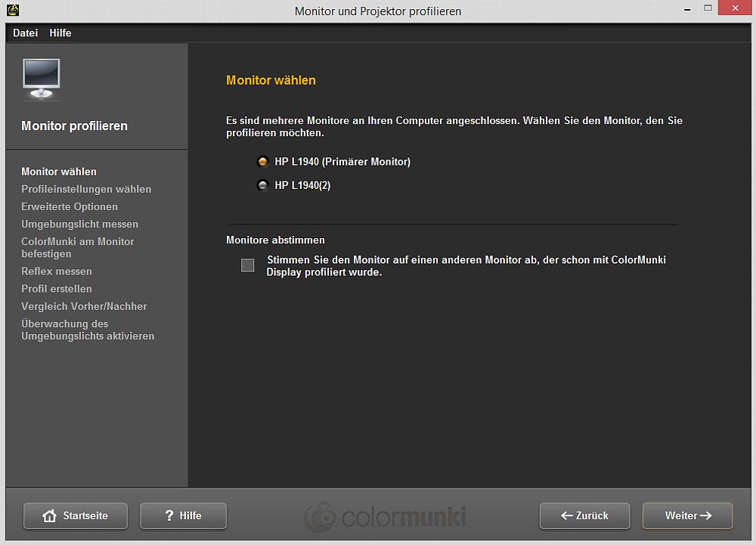This screenshot has height=545, width=756.
Task: Click the Monitore abstimmen section label
Action: (275, 240)
